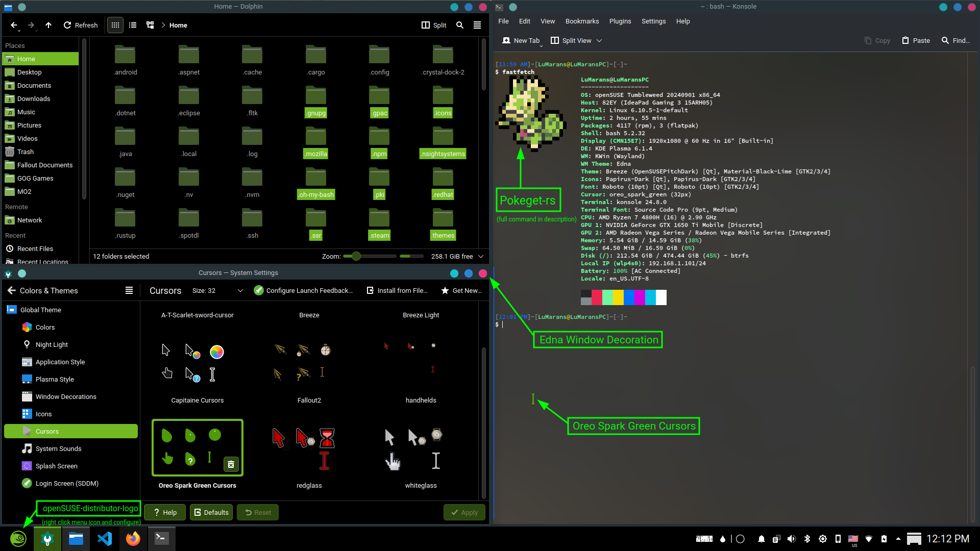Open a New Tab in Konsole
Screen dimensions: 980x551
(521, 40)
